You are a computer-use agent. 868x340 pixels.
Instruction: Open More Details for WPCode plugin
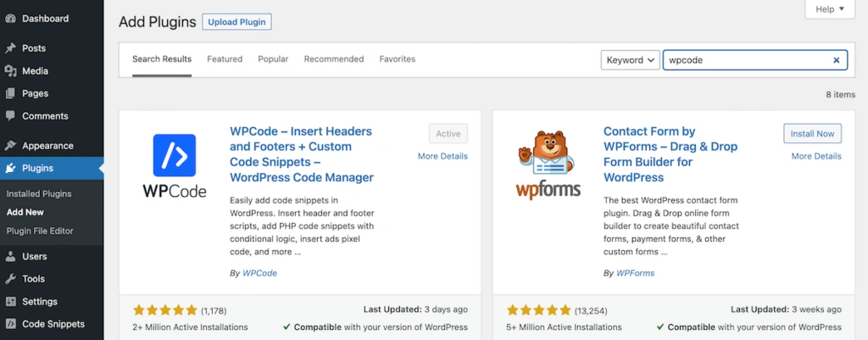click(442, 156)
